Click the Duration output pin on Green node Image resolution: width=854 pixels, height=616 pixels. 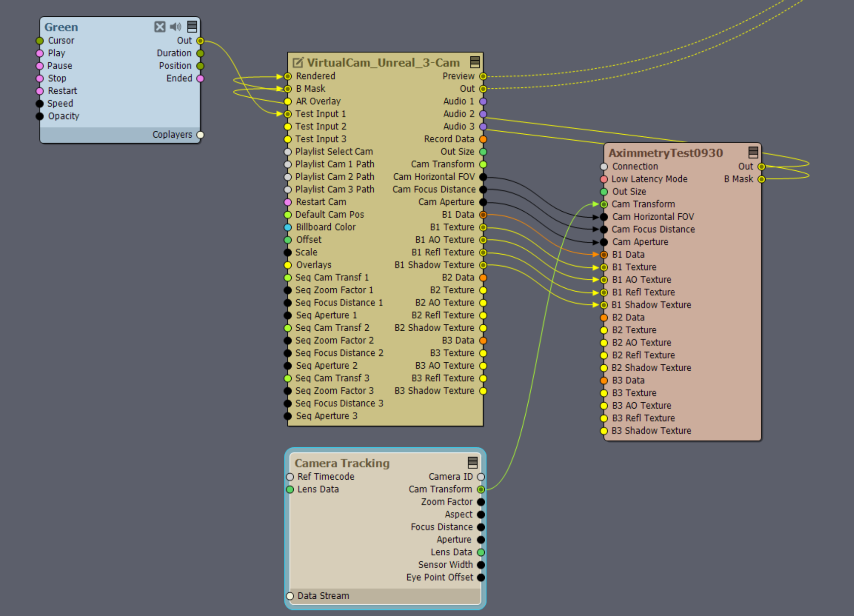pyautogui.click(x=200, y=53)
